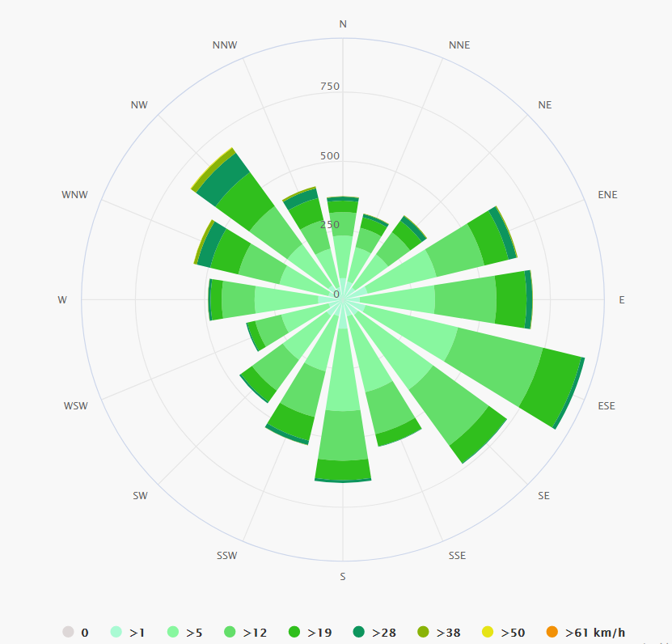Toggle the >5 legend color dot
Image resolution: width=672 pixels, height=644 pixels.
click(173, 632)
